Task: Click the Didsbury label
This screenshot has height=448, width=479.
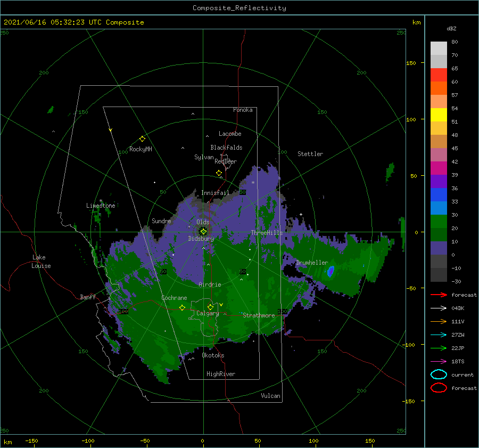Action: (x=201, y=239)
